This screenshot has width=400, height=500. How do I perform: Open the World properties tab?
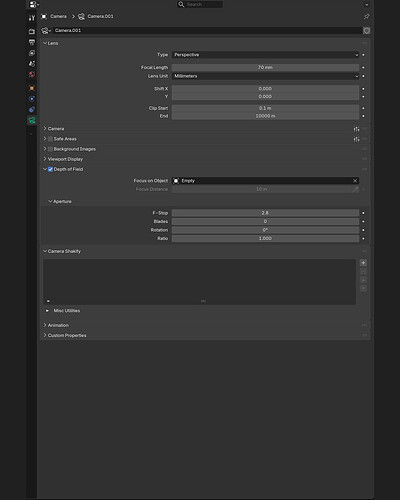coord(32,74)
